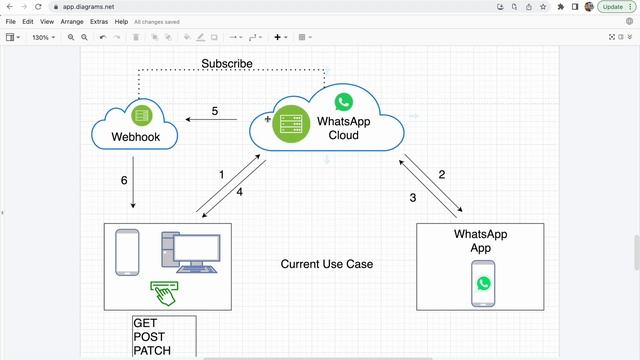640x360 pixels.
Task: Collapse the toolbar with the double-chevron
Action: coord(630,37)
